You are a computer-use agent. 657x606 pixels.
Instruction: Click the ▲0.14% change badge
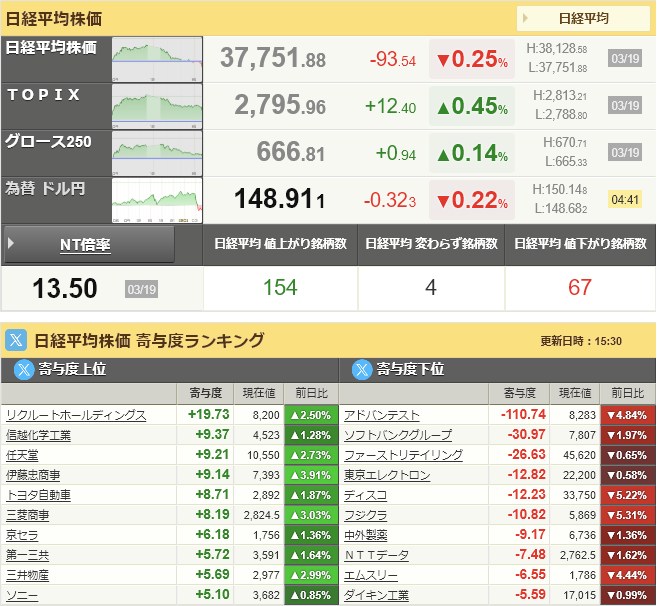472,153
